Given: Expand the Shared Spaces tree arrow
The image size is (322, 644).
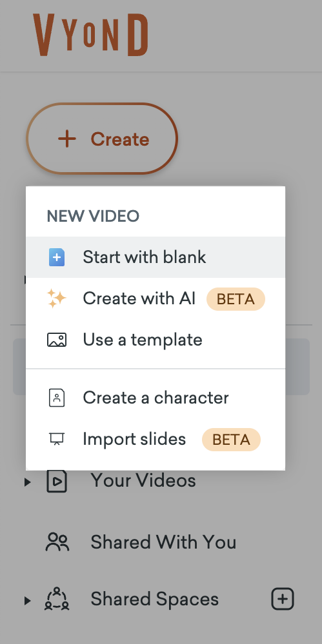Looking at the screenshot, I should pyautogui.click(x=28, y=600).
